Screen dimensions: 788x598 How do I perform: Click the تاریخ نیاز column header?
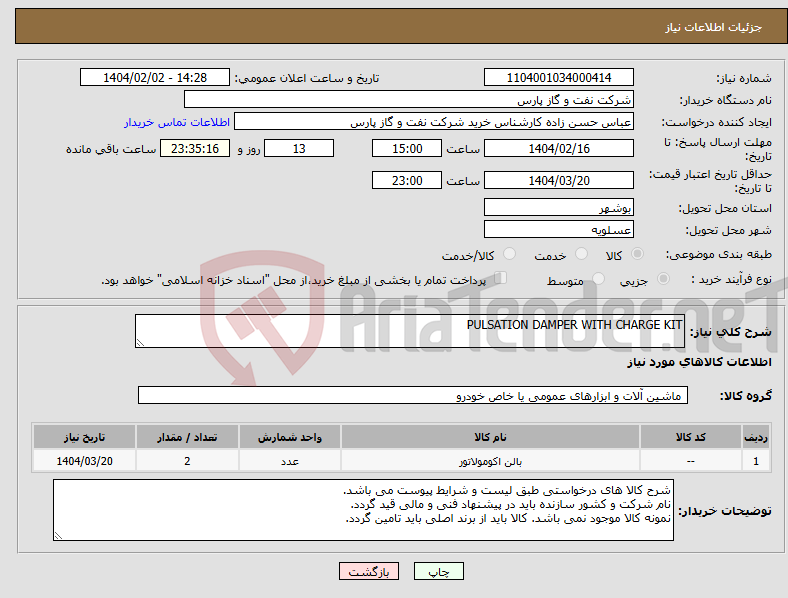[x=84, y=437]
